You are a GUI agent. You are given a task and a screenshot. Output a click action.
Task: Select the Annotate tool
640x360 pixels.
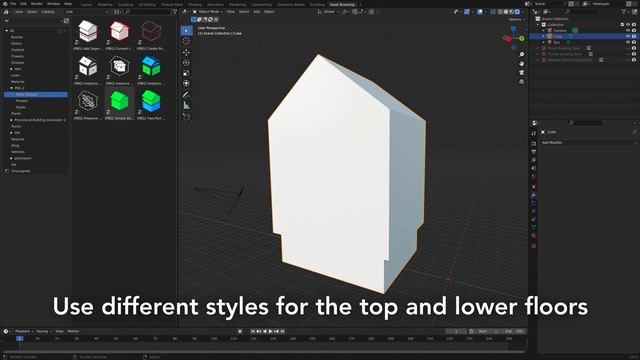click(x=187, y=95)
